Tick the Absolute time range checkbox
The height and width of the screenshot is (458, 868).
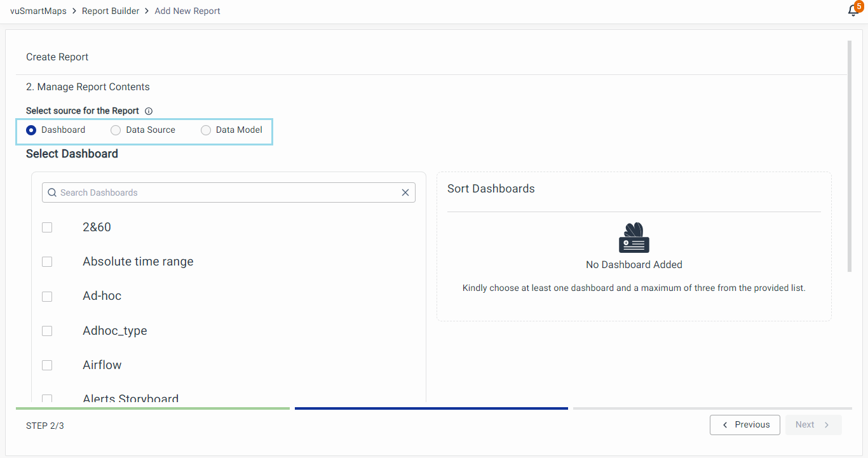47,262
